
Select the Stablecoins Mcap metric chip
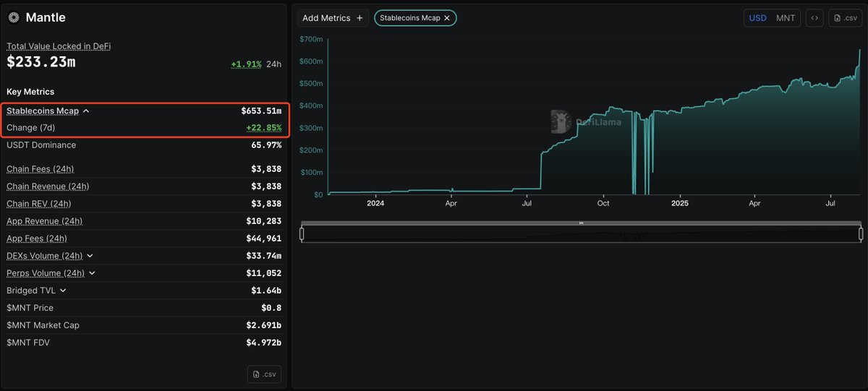(x=409, y=18)
